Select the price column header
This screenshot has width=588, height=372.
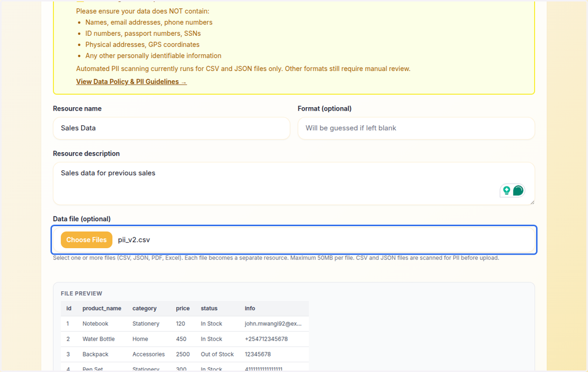[183, 308]
